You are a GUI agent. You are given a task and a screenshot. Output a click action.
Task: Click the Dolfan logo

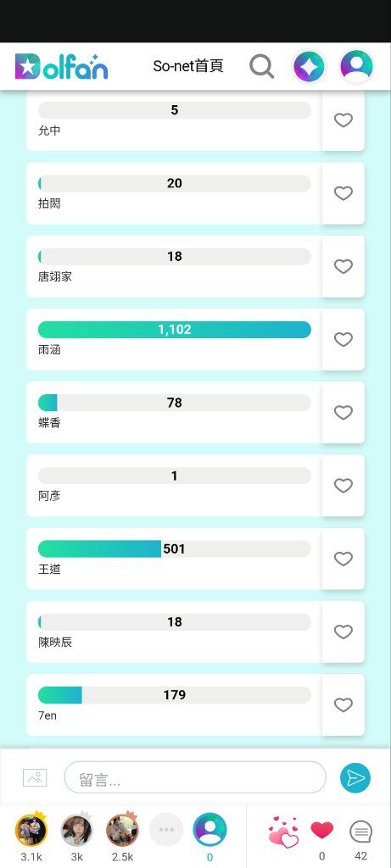tap(61, 66)
